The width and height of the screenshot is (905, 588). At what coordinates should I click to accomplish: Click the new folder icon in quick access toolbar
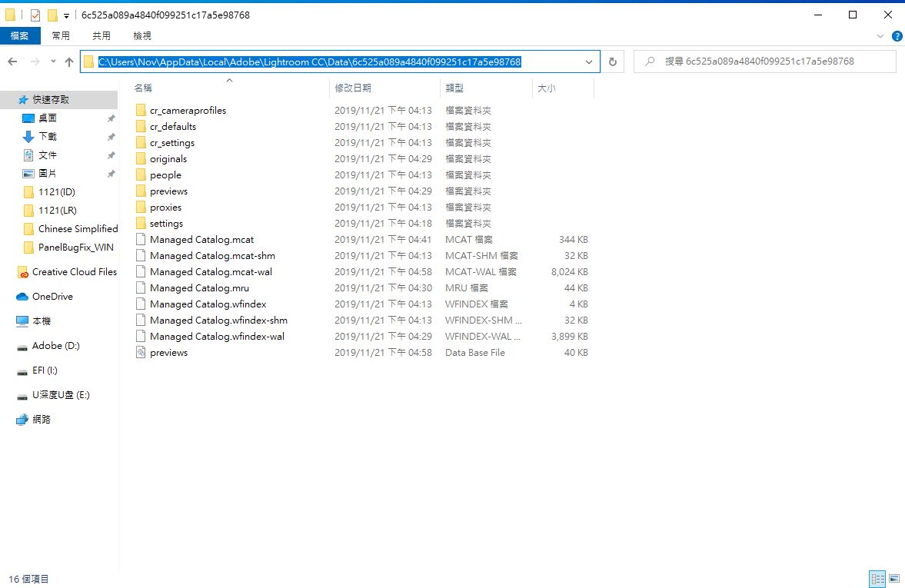52,14
